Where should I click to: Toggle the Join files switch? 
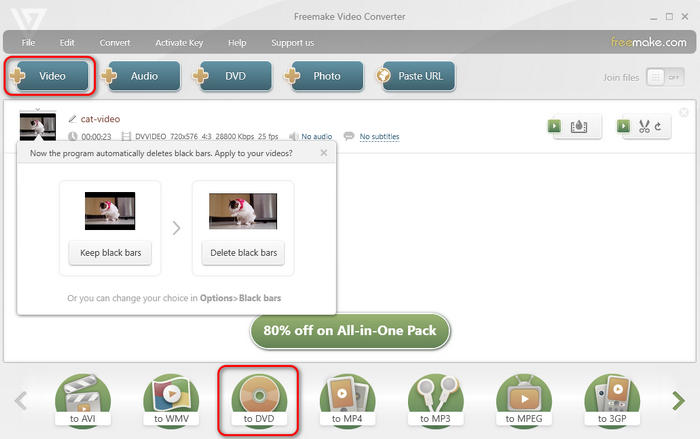665,77
